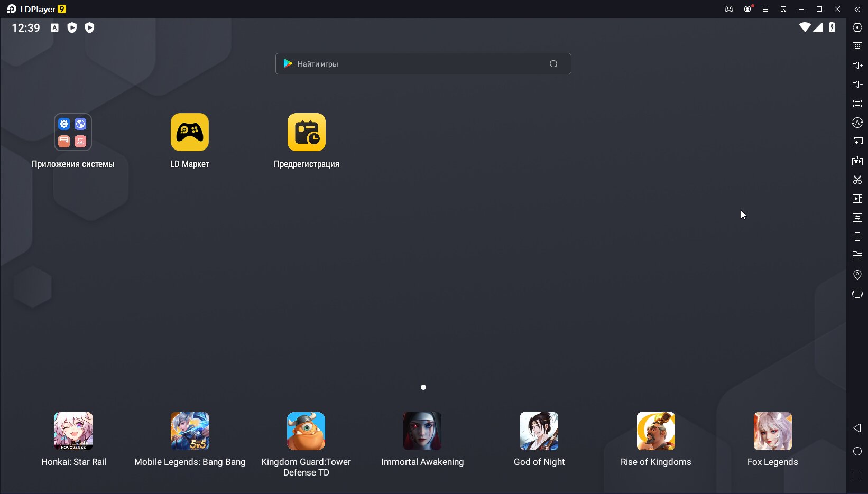Open the shared folder icon
The image size is (868, 494).
(857, 256)
